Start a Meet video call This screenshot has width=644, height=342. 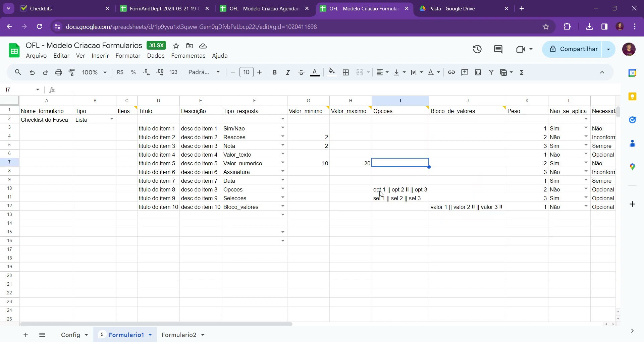pos(524,49)
